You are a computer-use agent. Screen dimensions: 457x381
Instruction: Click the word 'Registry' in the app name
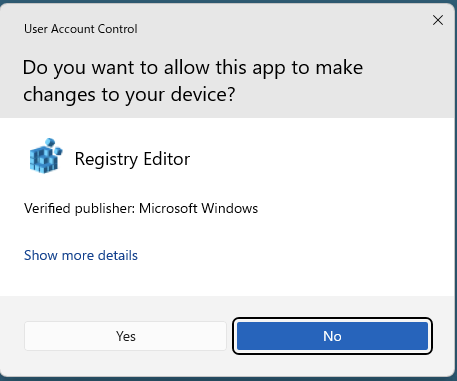tap(106, 159)
